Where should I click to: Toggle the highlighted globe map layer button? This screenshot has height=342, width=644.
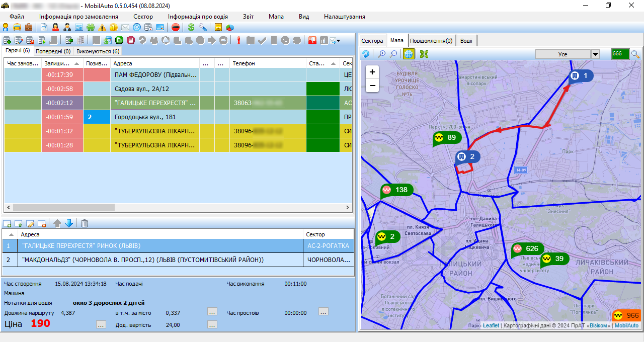click(409, 54)
